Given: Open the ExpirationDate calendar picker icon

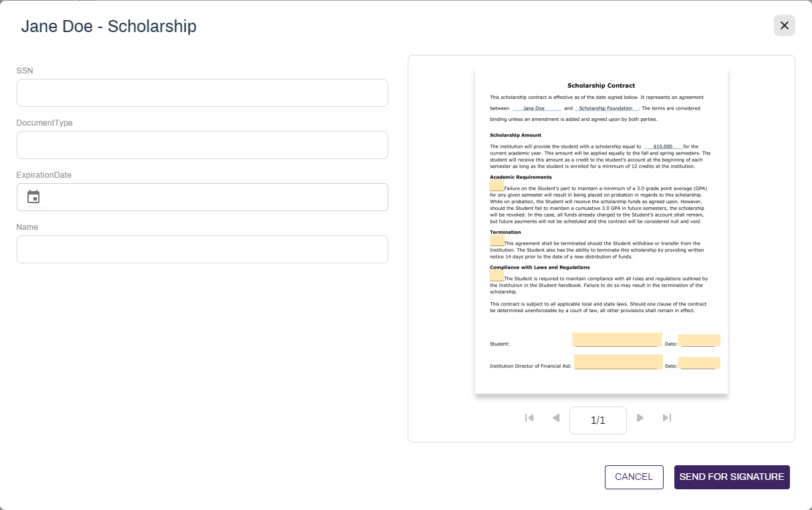Looking at the screenshot, I should [x=33, y=197].
